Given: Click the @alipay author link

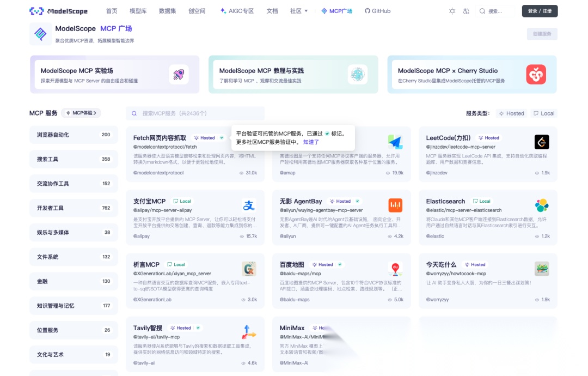Looking at the screenshot, I should click(142, 236).
